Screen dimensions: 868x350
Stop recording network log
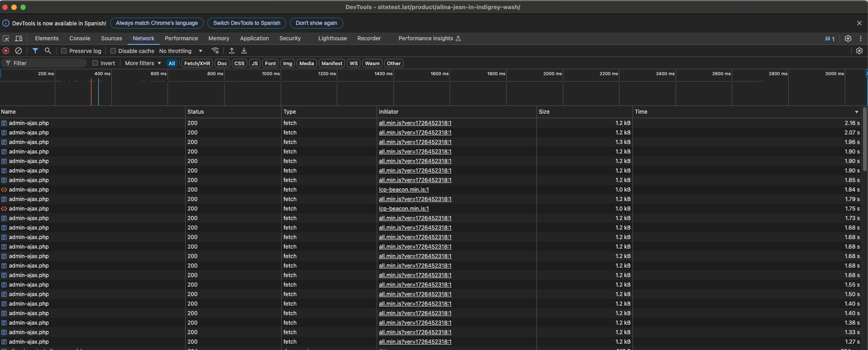coord(6,51)
